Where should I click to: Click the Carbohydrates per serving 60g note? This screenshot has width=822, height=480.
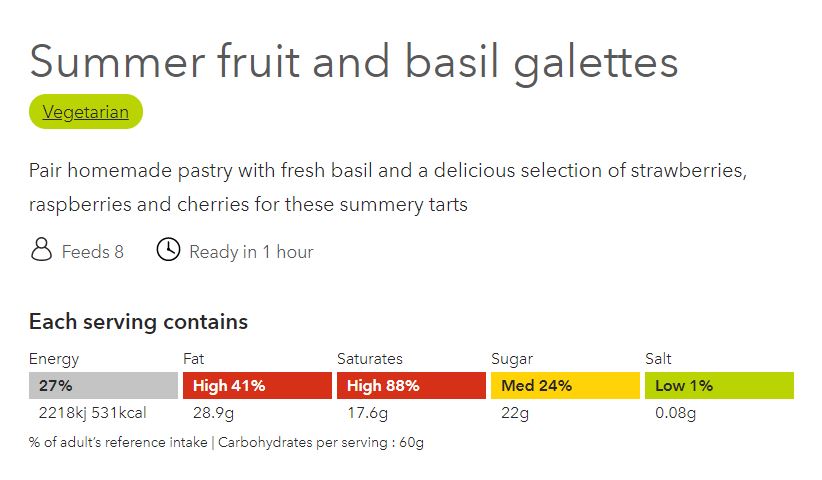[x=321, y=442]
